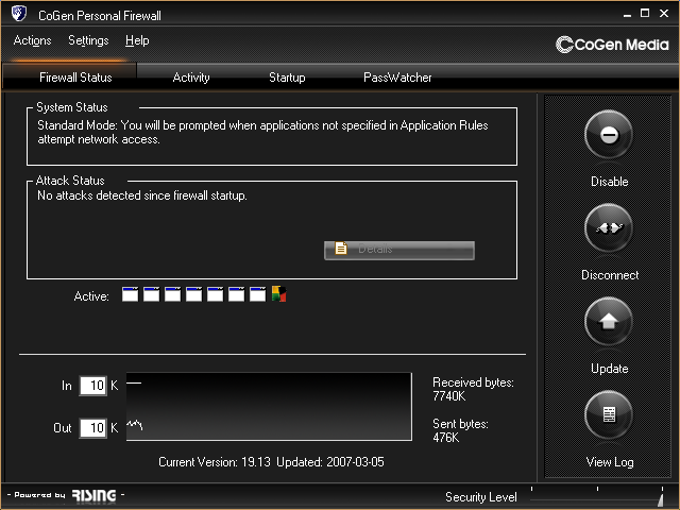
Task: Click the Out traffic scale input field
Action: (x=93, y=428)
